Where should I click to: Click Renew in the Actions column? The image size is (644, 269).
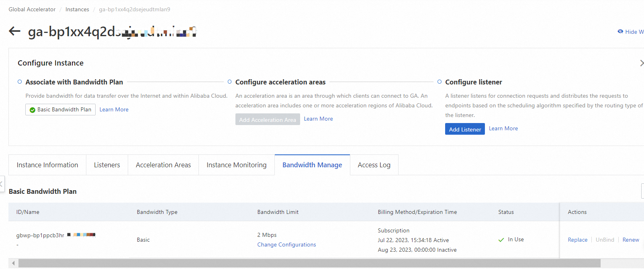tap(630, 240)
